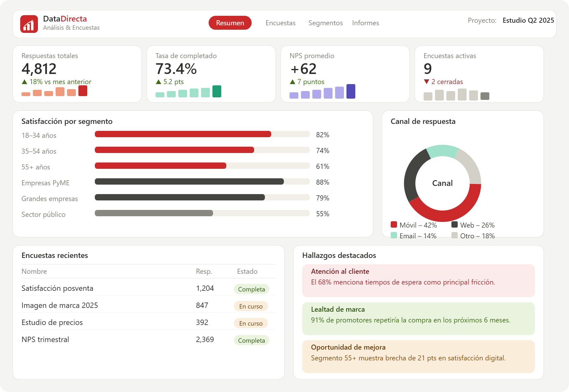Click the red Móvil legend swatch
This screenshot has width=569, height=392.
tap(394, 224)
